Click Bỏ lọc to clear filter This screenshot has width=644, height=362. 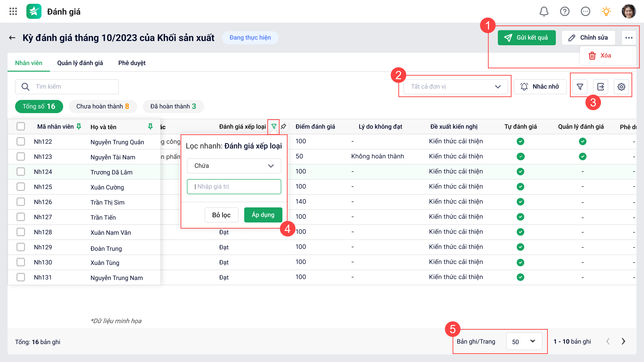221,215
